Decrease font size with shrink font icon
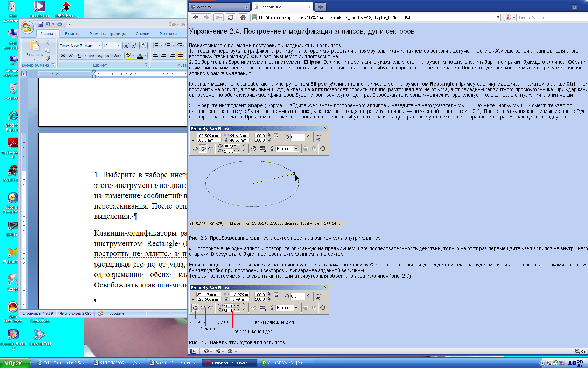 click(134, 46)
